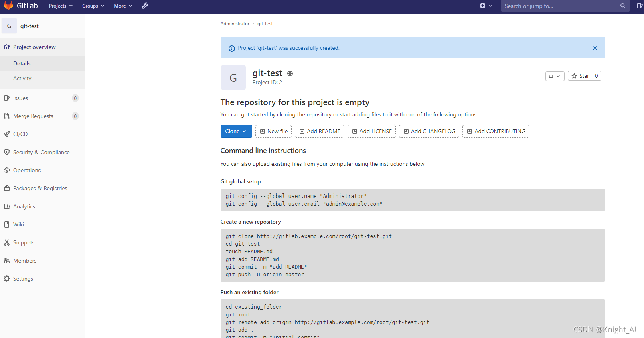Open the issues icon in top bar
The height and width of the screenshot is (338, 644).
639,6
